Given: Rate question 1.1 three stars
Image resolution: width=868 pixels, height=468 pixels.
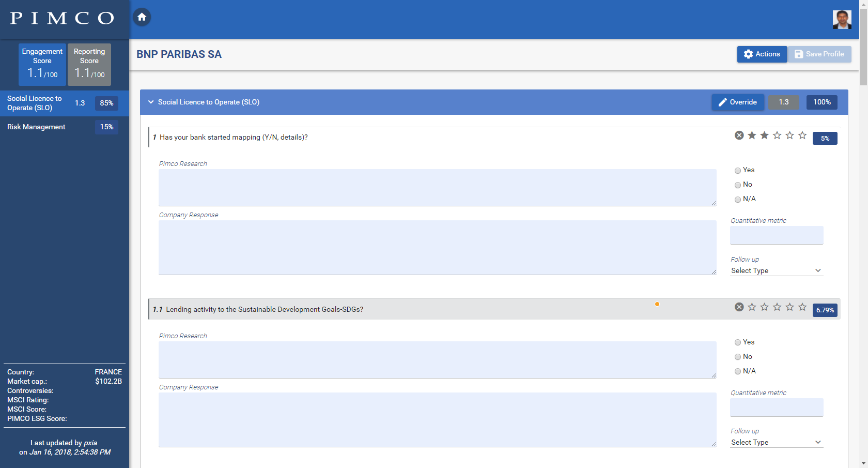Looking at the screenshot, I should (777, 307).
